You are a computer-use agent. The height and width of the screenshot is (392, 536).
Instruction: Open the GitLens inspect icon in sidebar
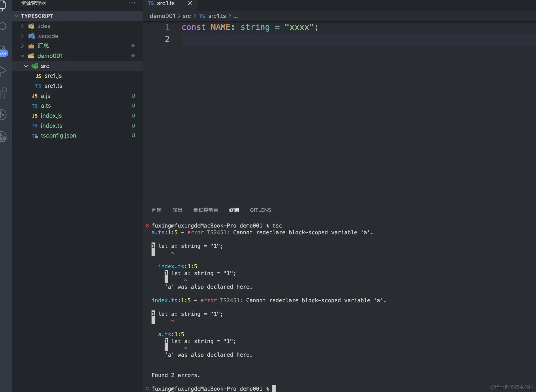(3, 137)
